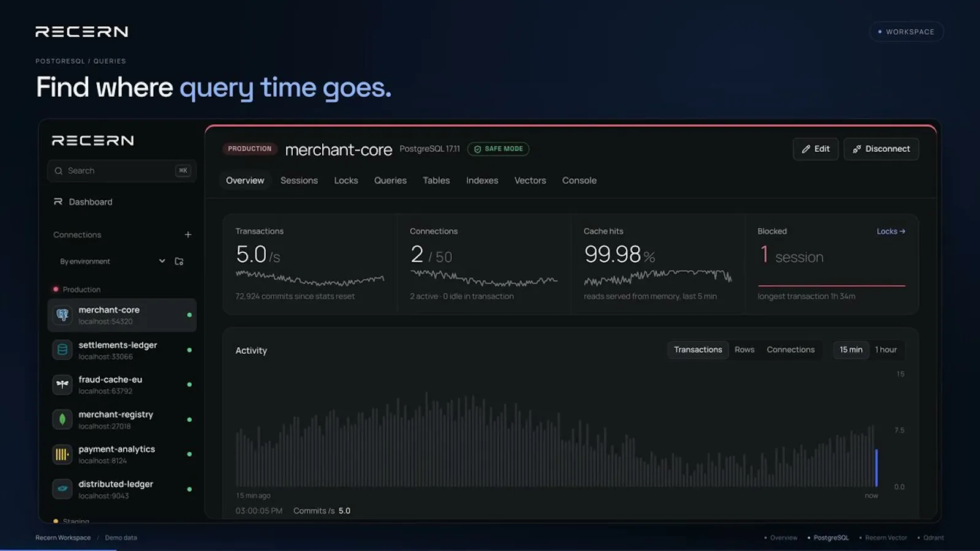The height and width of the screenshot is (551, 980).
Task: Click the Recern logo in the sidebar
Action: point(93,141)
